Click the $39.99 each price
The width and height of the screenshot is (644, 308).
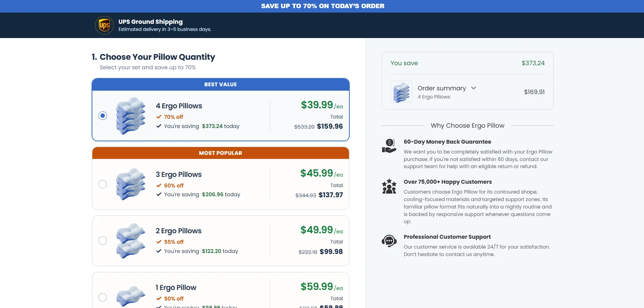pyautogui.click(x=322, y=105)
